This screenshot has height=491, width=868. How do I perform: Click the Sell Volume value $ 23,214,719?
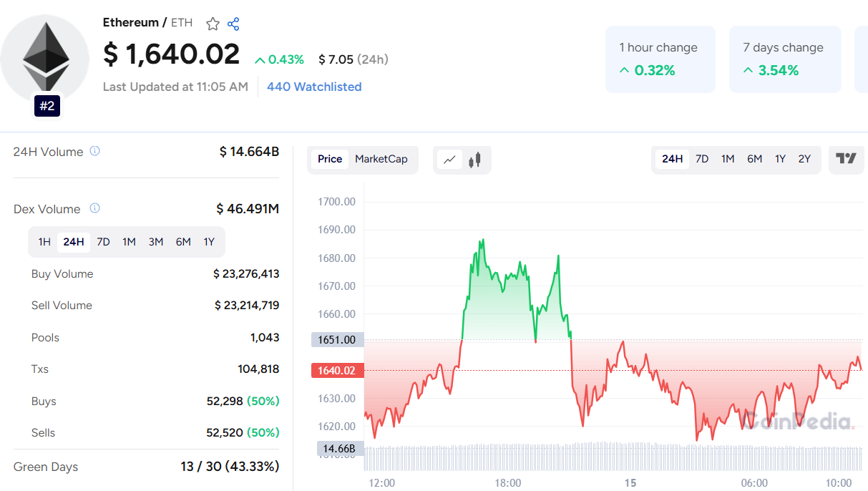[247, 305]
